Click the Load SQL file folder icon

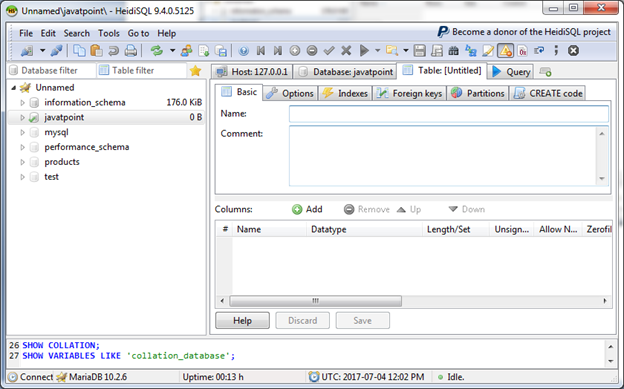[392, 51]
